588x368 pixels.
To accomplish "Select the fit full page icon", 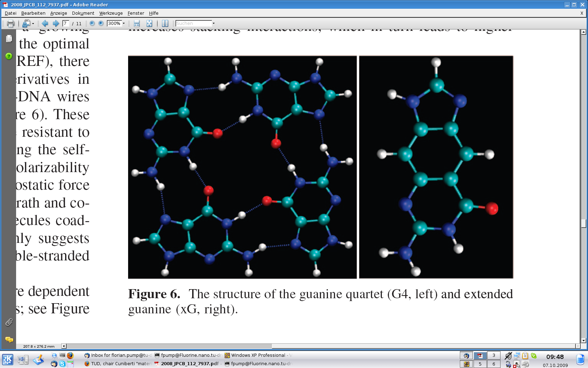I will pos(149,23).
